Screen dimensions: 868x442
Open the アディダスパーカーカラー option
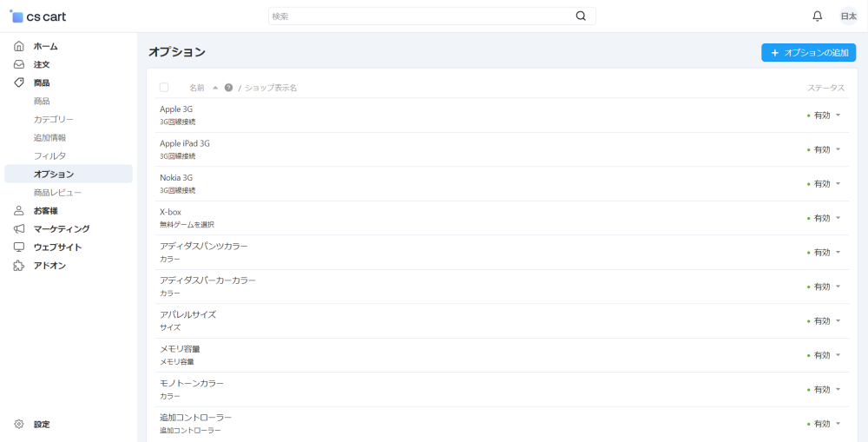click(207, 280)
